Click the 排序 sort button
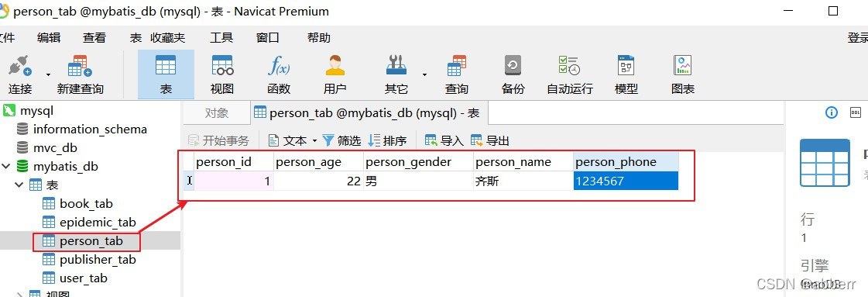Screen dimensions: 868x297 (387, 140)
